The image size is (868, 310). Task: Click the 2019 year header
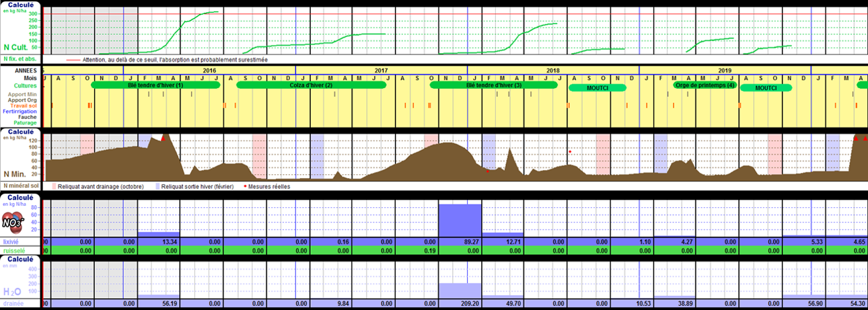point(725,70)
